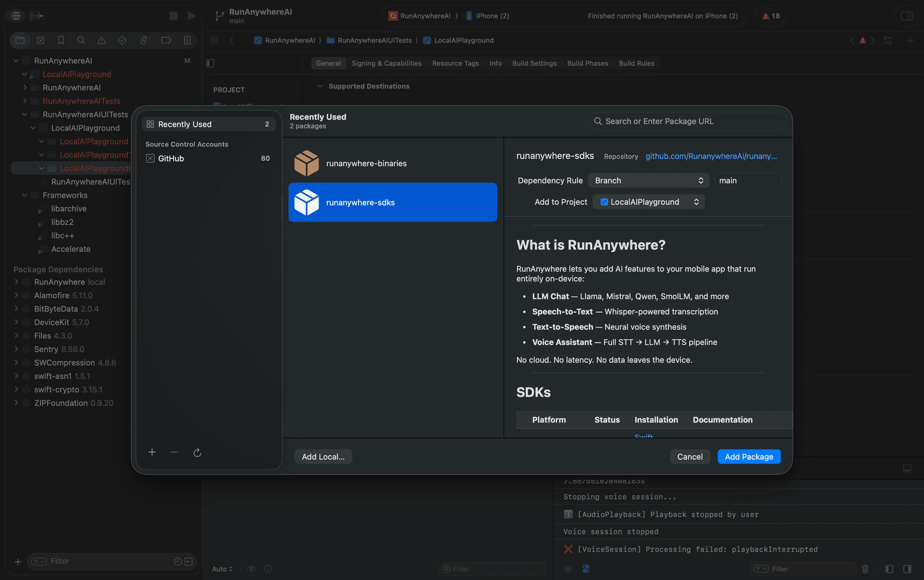Open the Issue navigator warning icon
This screenshot has width=924, height=580.
tap(102, 40)
